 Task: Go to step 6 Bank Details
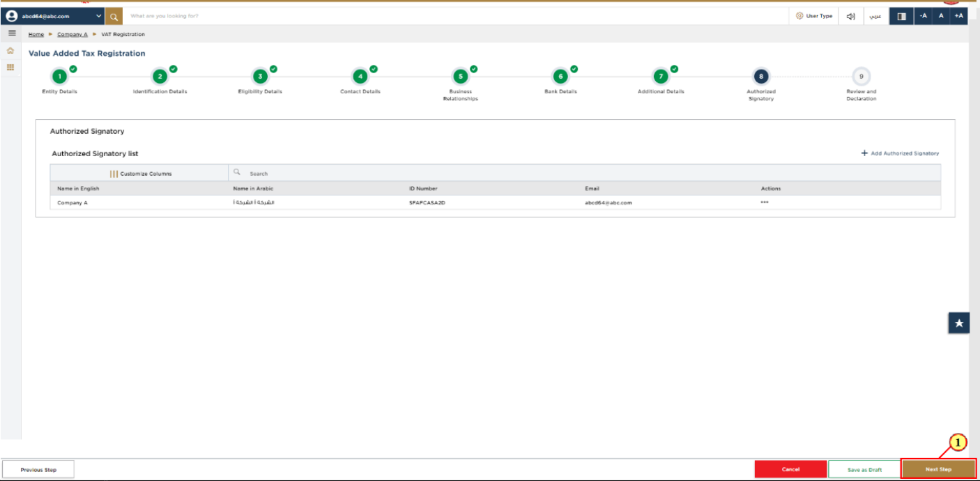coord(560,77)
